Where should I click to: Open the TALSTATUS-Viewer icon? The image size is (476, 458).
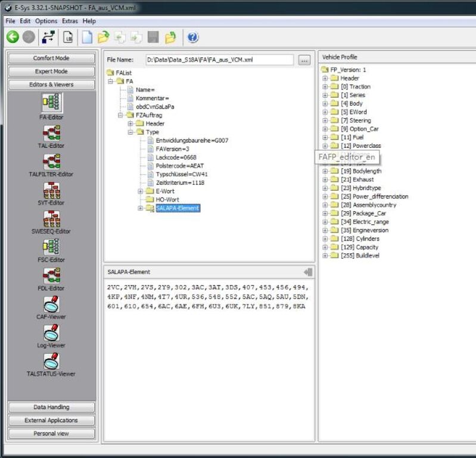(52, 361)
